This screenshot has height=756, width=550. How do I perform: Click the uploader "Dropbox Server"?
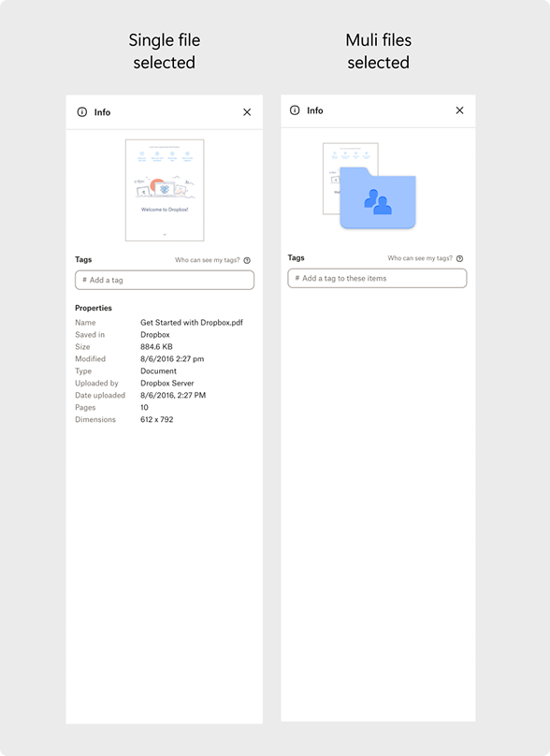[166, 383]
